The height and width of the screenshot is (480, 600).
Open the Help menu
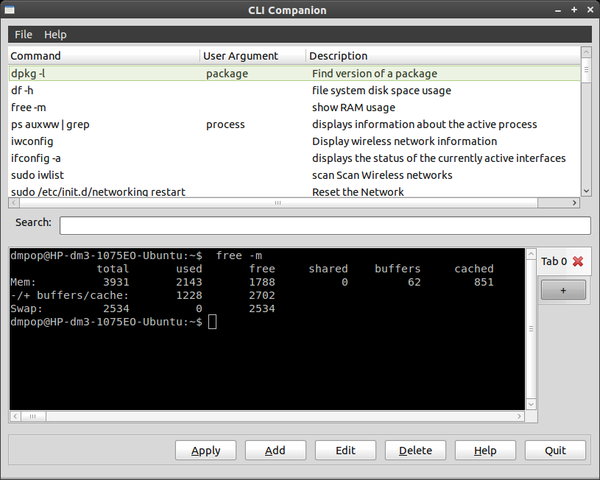tap(55, 34)
